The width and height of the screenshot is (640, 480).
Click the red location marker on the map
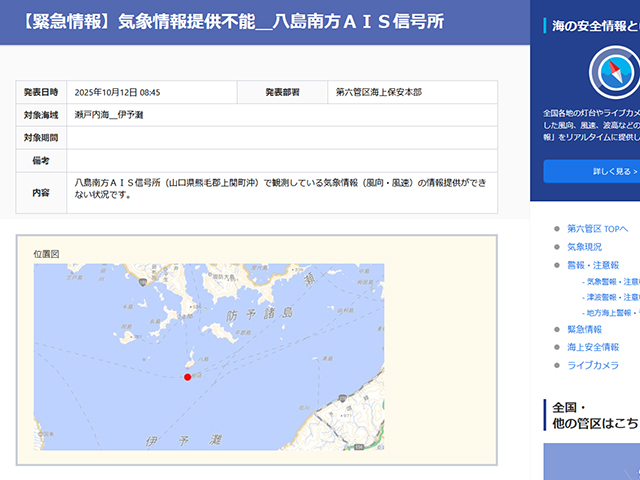(x=187, y=377)
